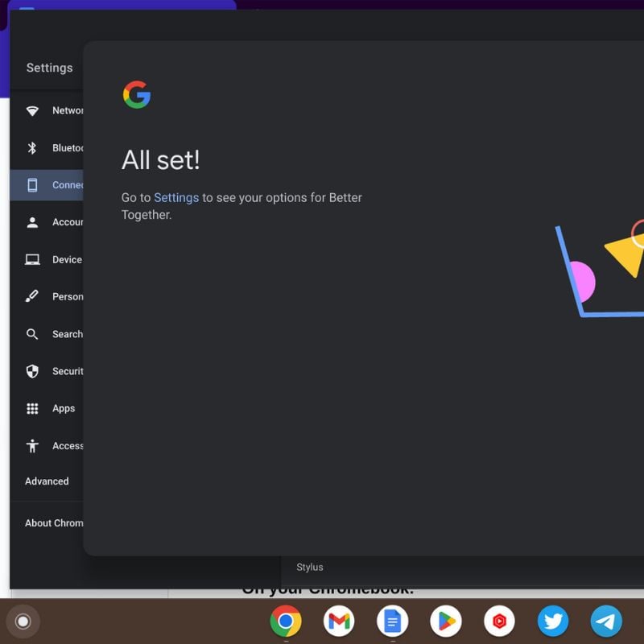Select the Connected devices phone icon

32,185
